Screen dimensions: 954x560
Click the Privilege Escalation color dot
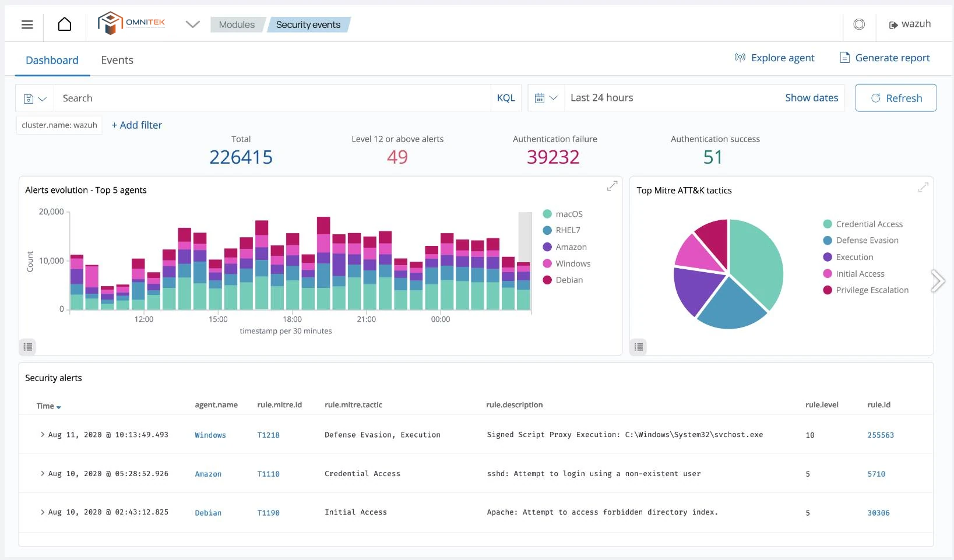click(x=827, y=290)
